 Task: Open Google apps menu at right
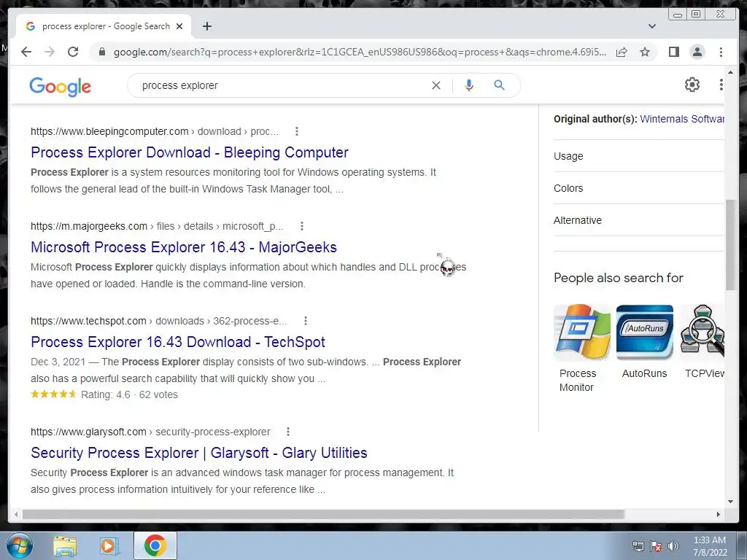[x=721, y=85]
